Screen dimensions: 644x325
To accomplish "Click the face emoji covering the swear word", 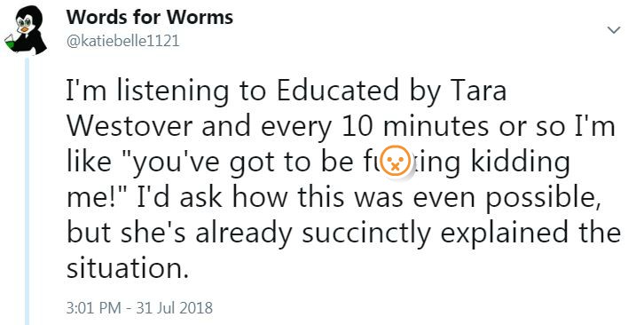I will [x=395, y=162].
